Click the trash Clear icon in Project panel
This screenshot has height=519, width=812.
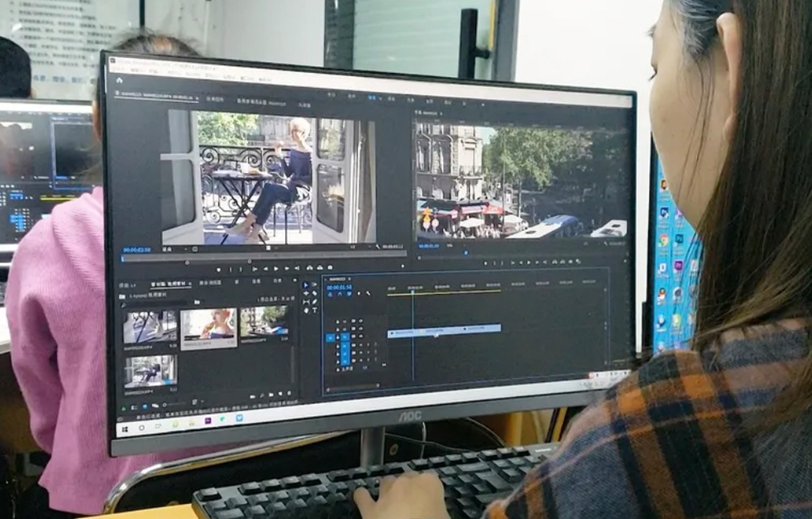coord(289,393)
